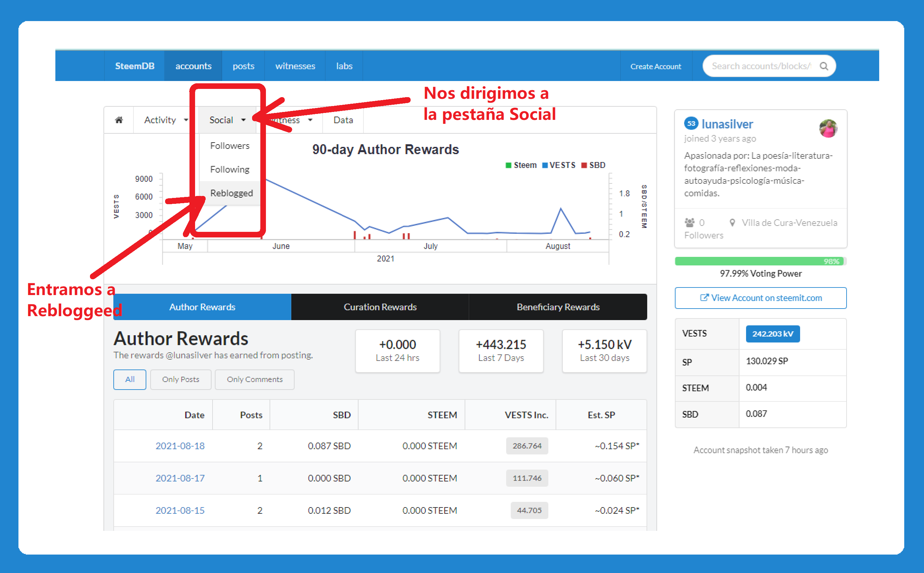924x573 pixels.
Task: Filter by Only Comments
Action: tap(254, 379)
